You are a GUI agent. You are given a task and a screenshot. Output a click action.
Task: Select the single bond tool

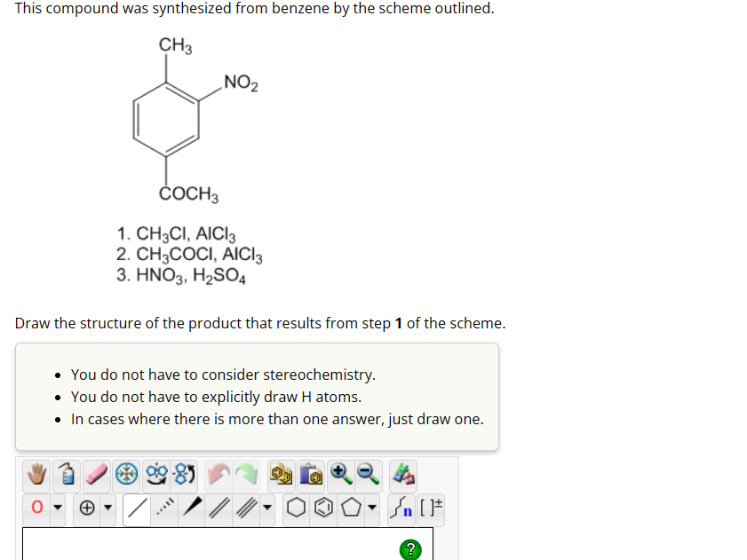pos(137,507)
